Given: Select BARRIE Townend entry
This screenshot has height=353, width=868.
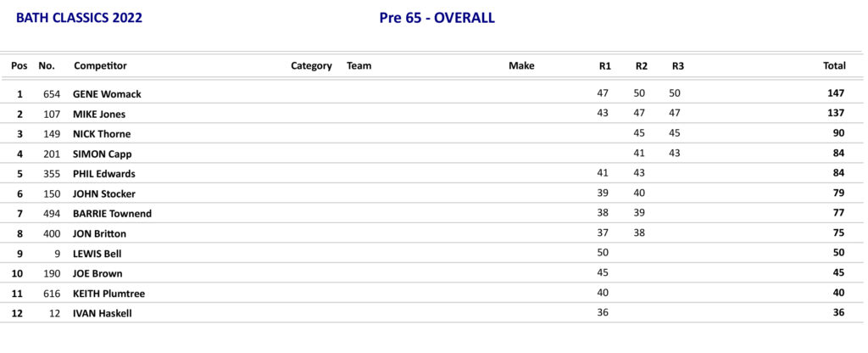Looking at the screenshot, I should [x=112, y=214].
